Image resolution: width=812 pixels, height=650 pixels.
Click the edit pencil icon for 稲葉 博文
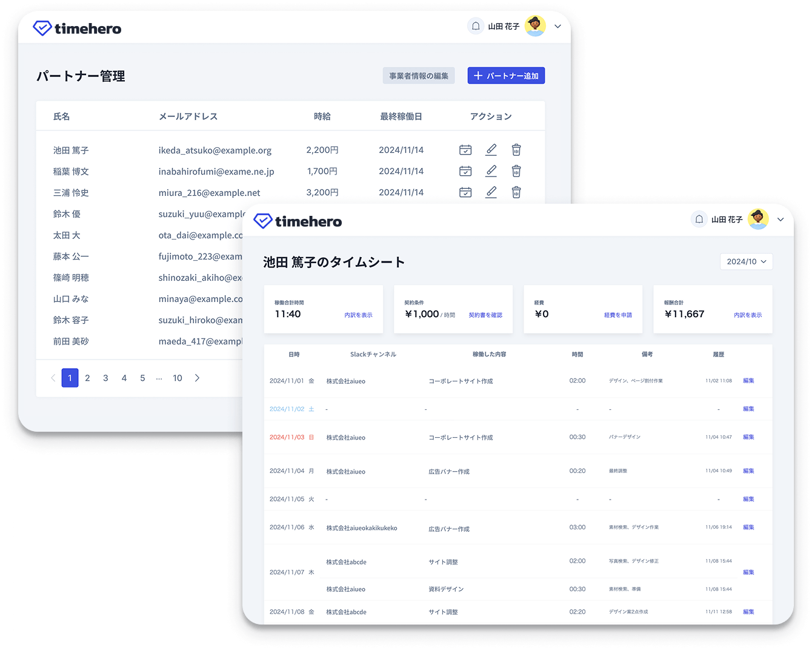[491, 171]
